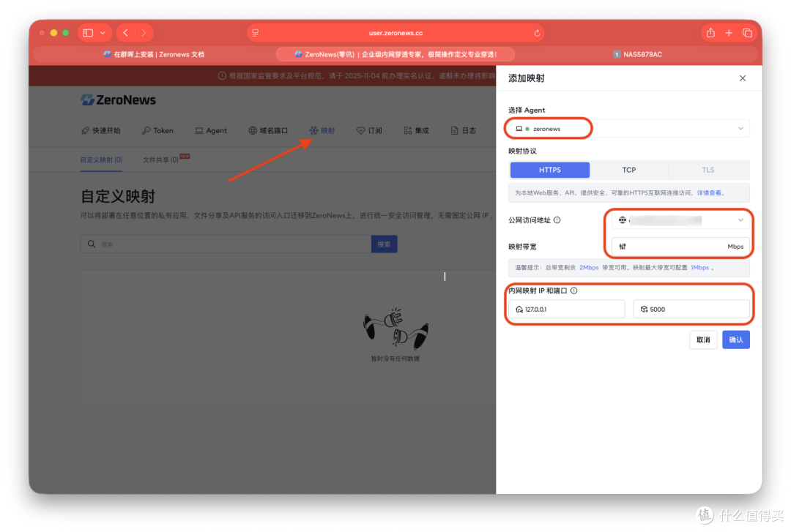Open the 详情查看 link
791x532 pixels.
709,192
